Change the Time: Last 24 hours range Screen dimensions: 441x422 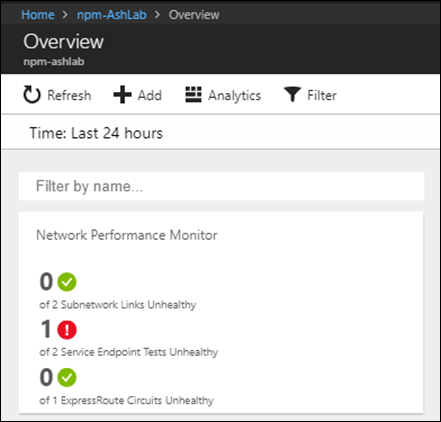pyautogui.click(x=96, y=133)
